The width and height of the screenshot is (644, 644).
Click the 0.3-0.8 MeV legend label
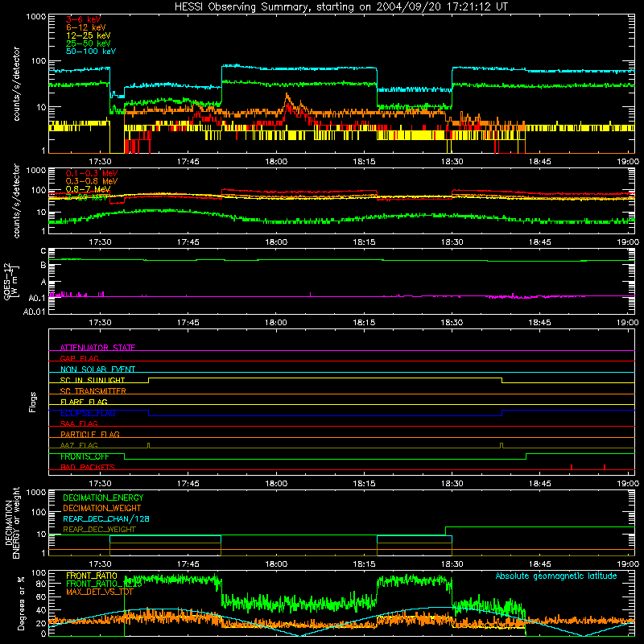click(x=92, y=181)
